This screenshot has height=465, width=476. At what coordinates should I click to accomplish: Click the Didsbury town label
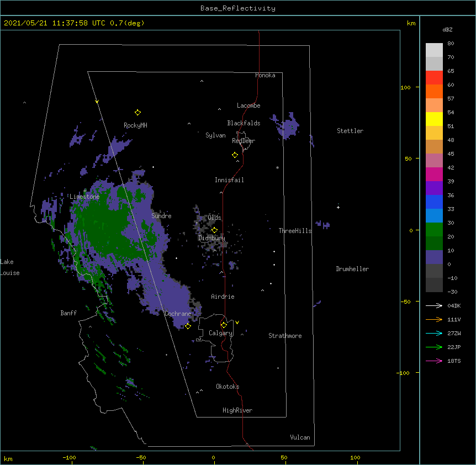click(x=212, y=238)
